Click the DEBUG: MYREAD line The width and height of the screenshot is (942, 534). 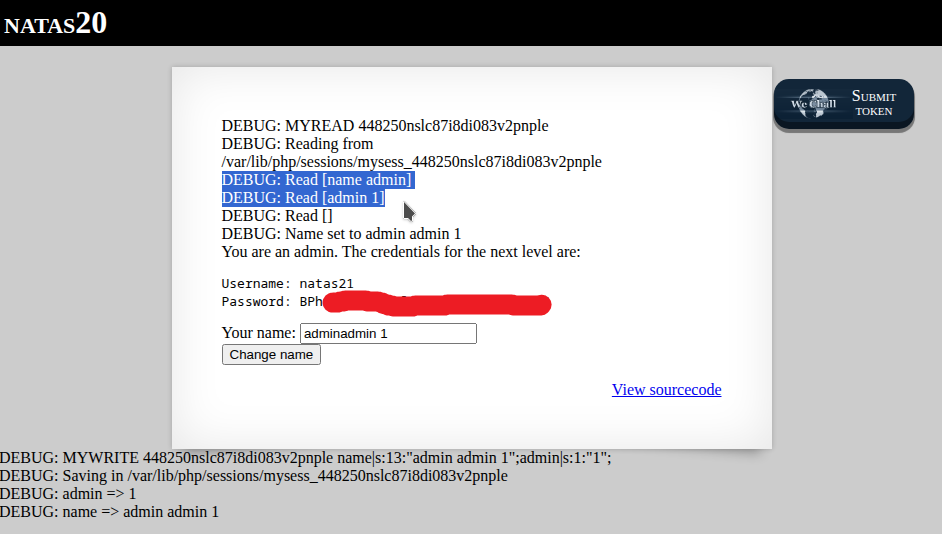(x=384, y=126)
